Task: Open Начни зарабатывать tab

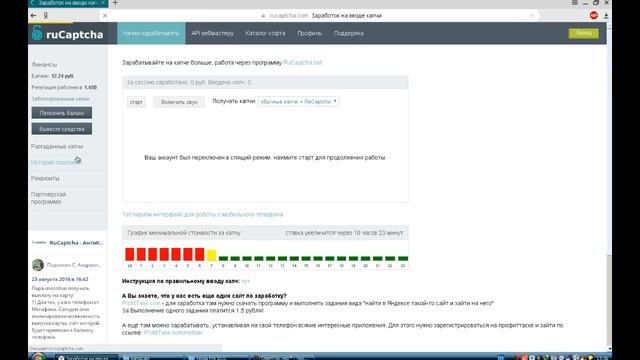Action: point(151,33)
